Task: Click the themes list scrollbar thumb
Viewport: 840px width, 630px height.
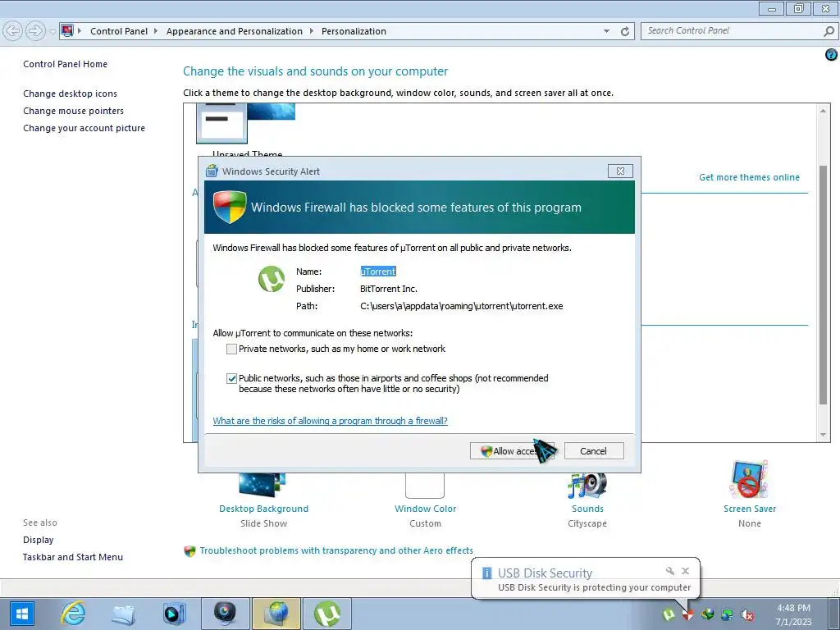Action: point(823,284)
